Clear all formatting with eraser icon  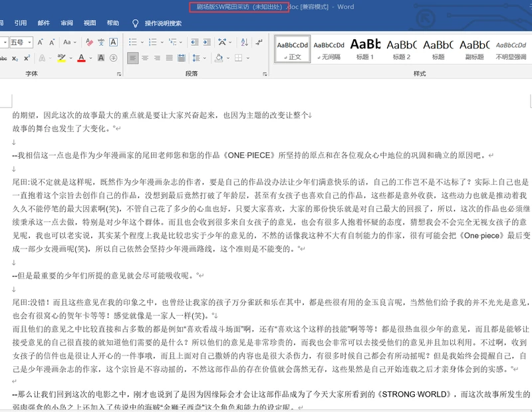point(89,42)
